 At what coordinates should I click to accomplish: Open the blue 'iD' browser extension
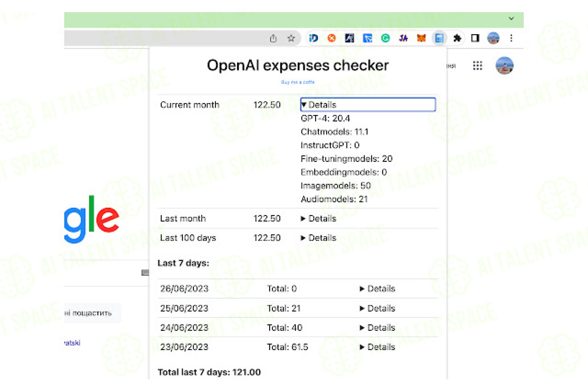(x=314, y=38)
